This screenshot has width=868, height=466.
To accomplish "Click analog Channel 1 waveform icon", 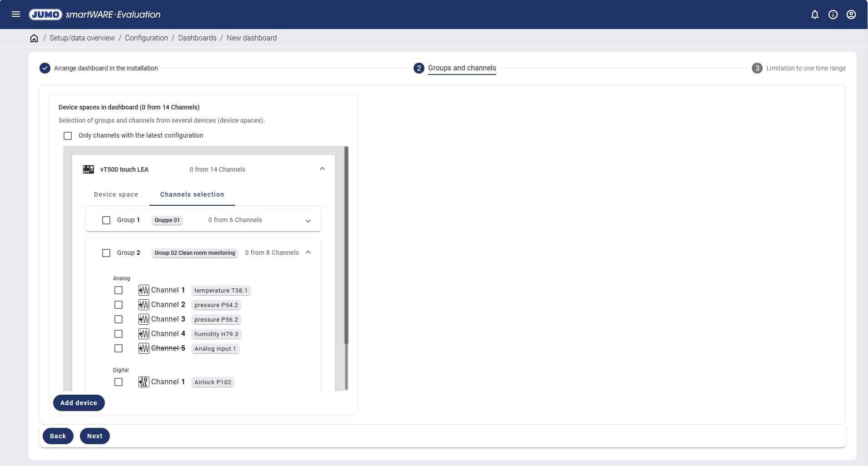I will tap(143, 290).
